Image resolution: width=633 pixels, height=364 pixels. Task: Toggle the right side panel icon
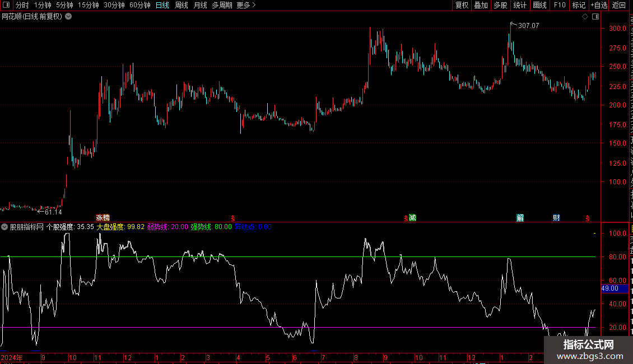point(595,17)
